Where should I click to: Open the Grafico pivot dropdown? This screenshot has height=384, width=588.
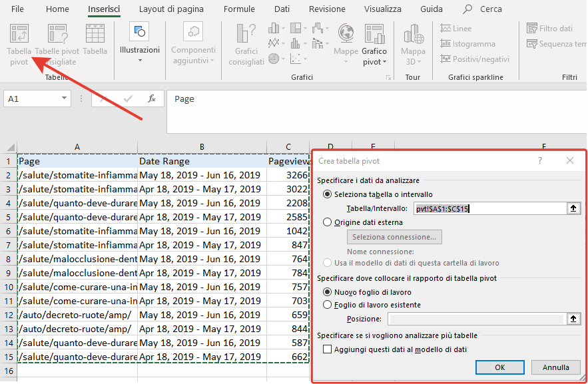[374, 62]
